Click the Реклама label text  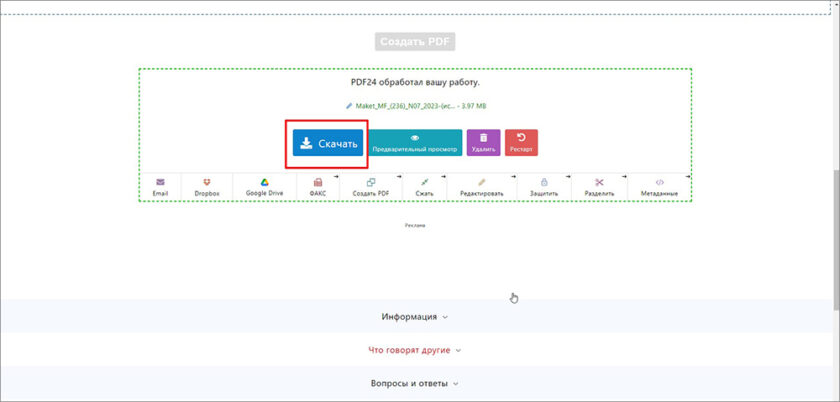coord(415,226)
